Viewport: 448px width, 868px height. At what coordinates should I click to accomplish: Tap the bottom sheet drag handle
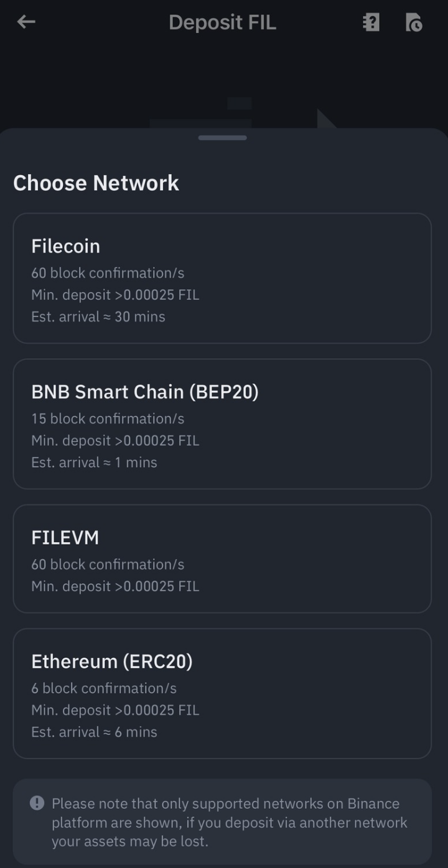pos(222,137)
